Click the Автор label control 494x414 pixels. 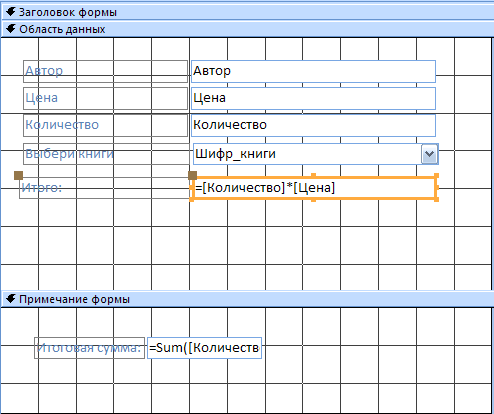[105, 71]
